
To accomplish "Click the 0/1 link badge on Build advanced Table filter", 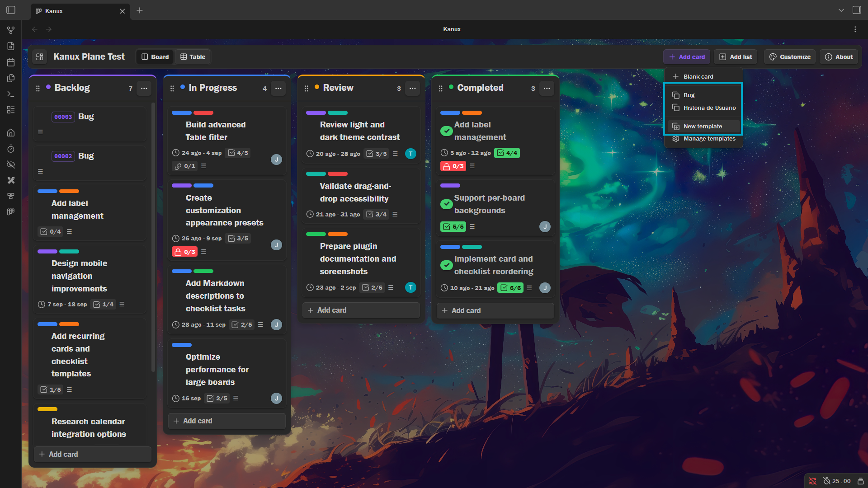I will click(185, 166).
